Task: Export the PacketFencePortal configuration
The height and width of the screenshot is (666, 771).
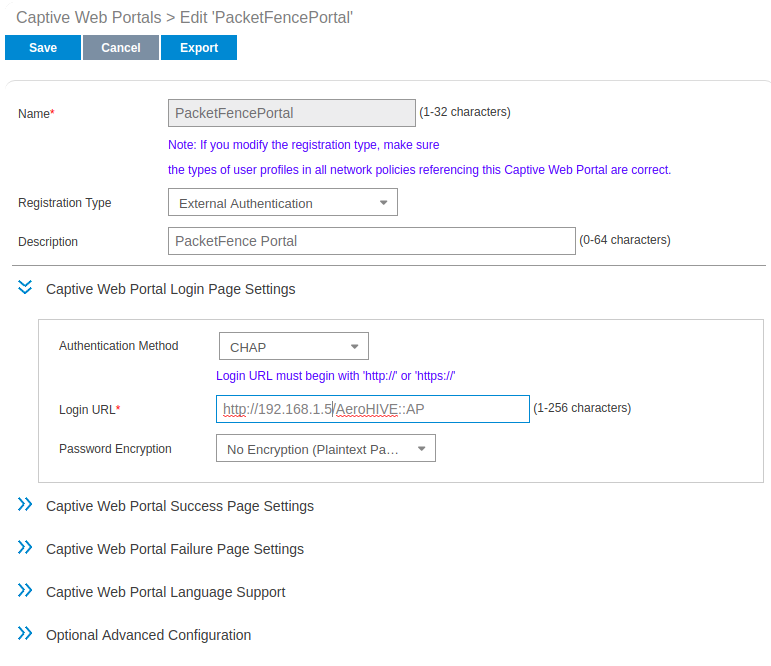Action: [199, 48]
